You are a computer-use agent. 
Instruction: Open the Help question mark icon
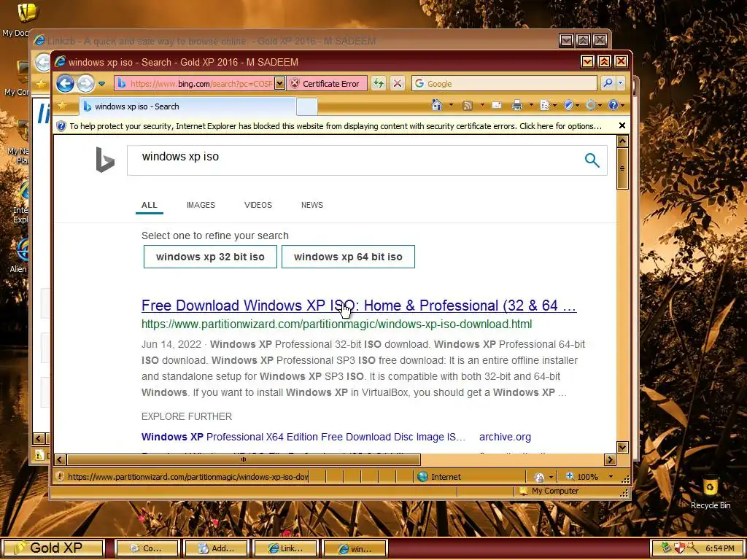(x=613, y=105)
